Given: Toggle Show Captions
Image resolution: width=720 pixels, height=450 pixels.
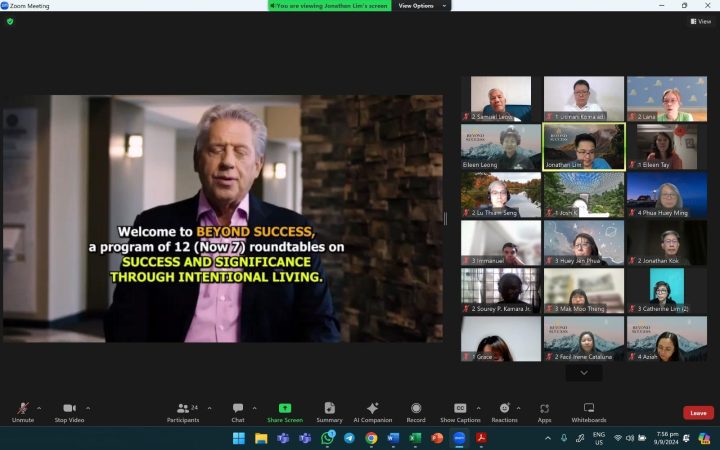Looking at the screenshot, I should (460, 409).
